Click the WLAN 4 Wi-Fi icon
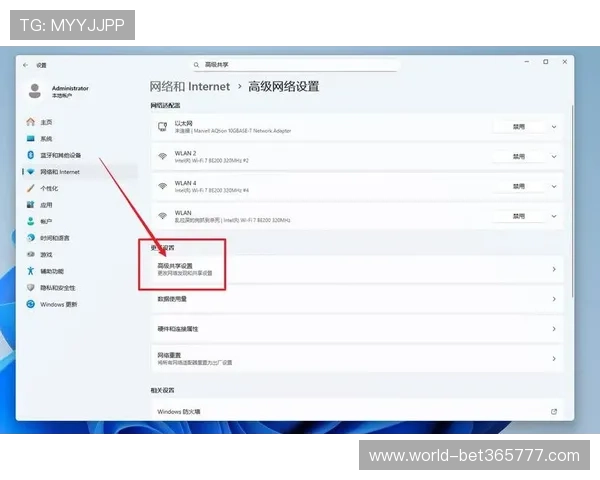 [x=163, y=186]
